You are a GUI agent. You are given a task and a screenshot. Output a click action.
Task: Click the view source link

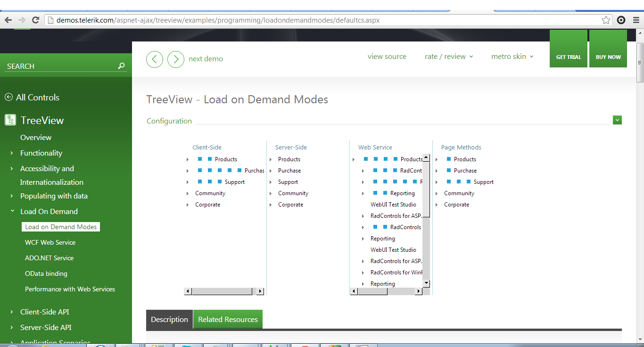tap(387, 57)
